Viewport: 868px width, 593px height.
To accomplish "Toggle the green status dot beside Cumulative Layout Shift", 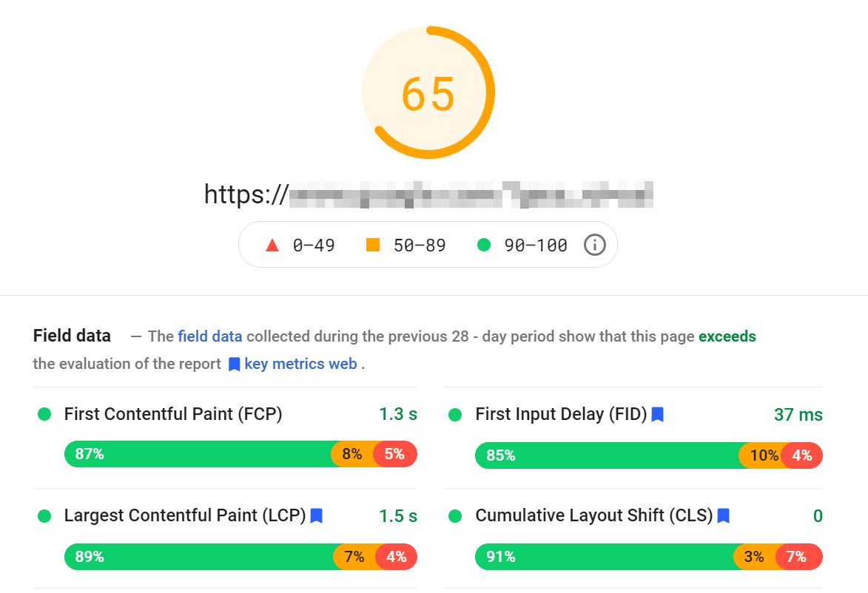I will (x=454, y=515).
